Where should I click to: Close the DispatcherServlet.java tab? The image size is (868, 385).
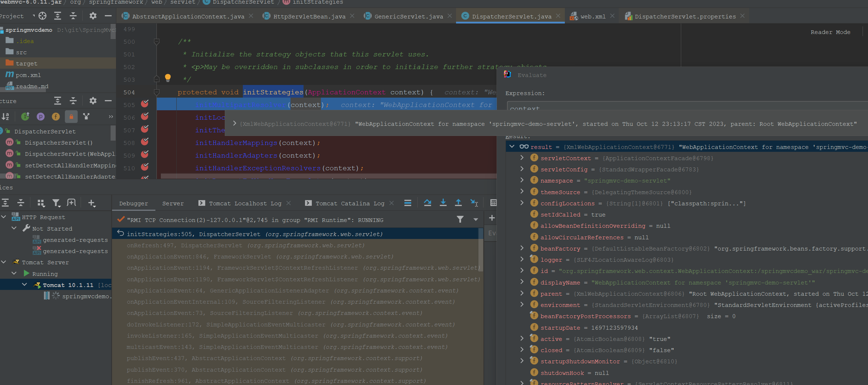pyautogui.click(x=558, y=16)
